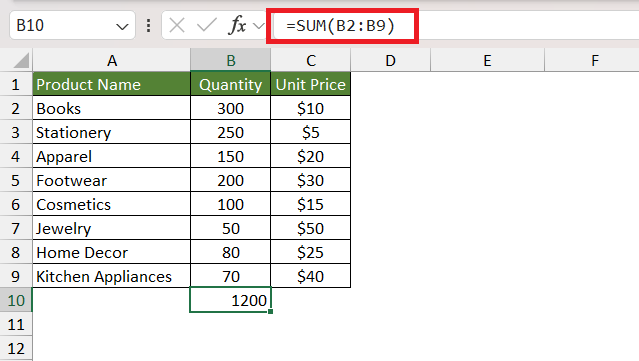Click the quantity 150 cell

(231, 156)
